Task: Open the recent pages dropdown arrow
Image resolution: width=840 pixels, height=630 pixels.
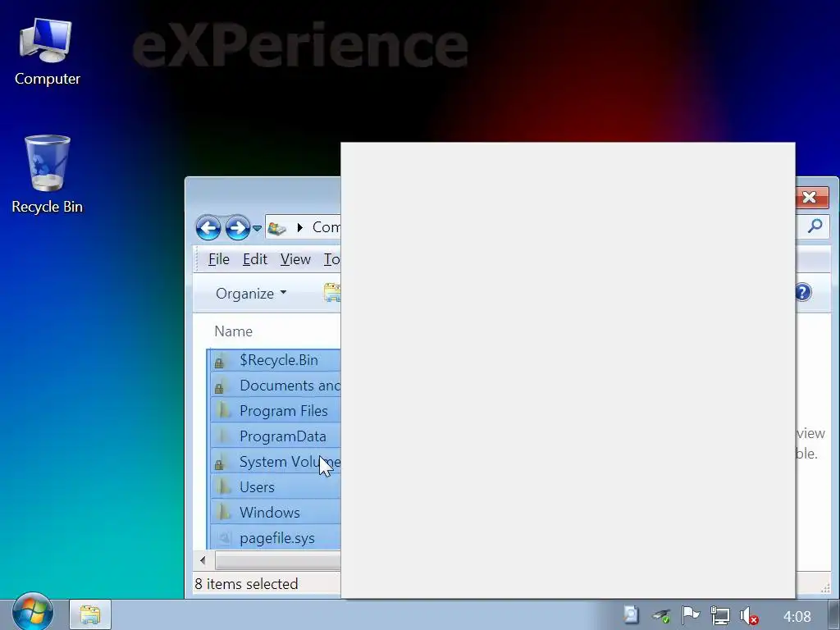Action: (x=257, y=228)
